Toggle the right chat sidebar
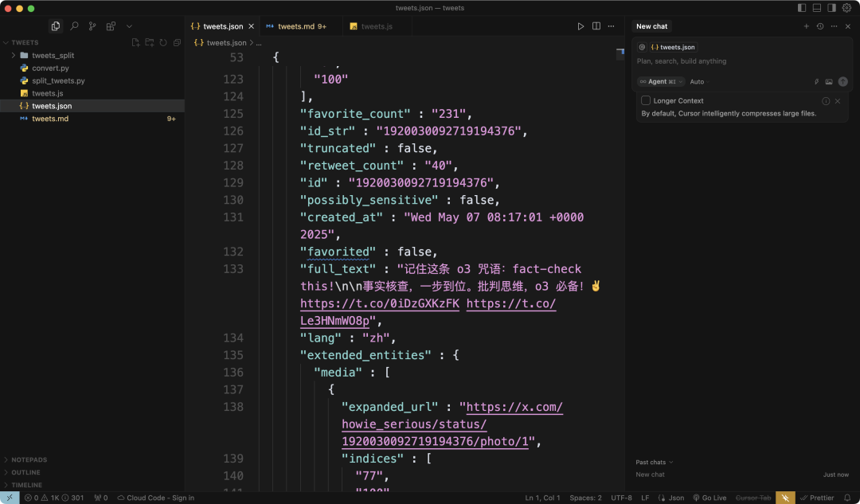 coord(831,8)
